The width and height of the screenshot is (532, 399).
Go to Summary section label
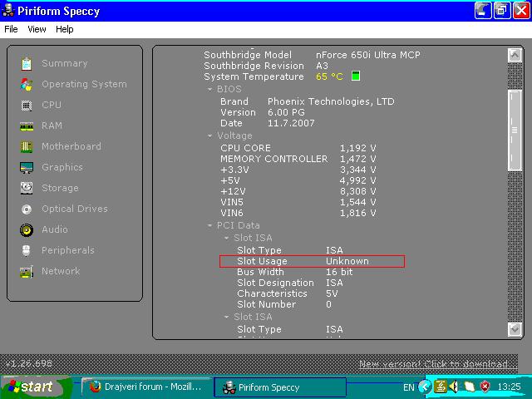pyautogui.click(x=65, y=63)
